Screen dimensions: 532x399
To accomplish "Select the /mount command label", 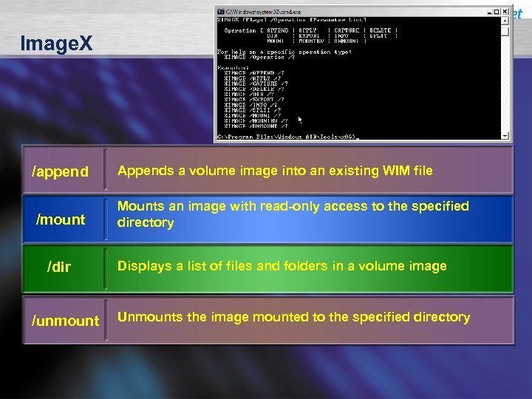I will coord(61,219).
